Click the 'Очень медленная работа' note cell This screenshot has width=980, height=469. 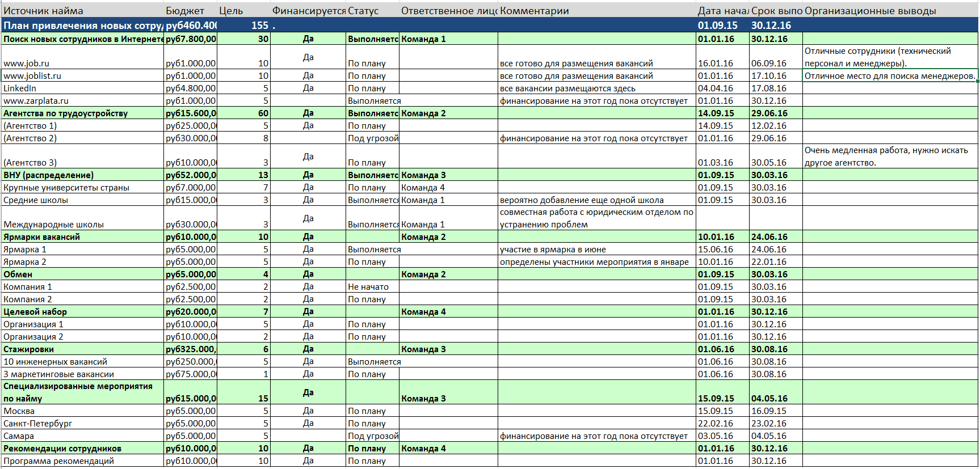[890, 157]
